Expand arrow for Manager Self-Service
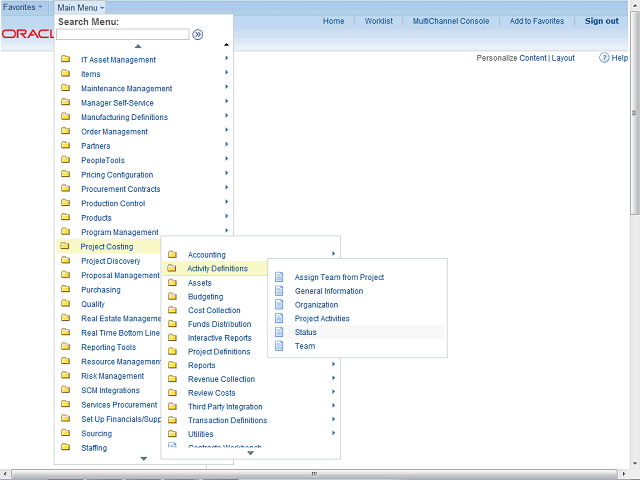This screenshot has width=640, height=480. [x=227, y=101]
